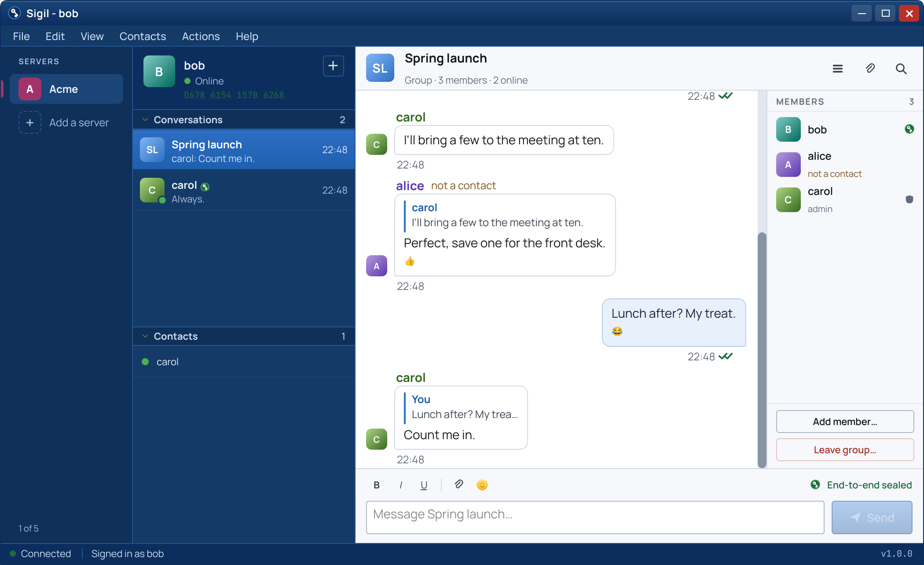Select carol admin in members list

(x=845, y=200)
